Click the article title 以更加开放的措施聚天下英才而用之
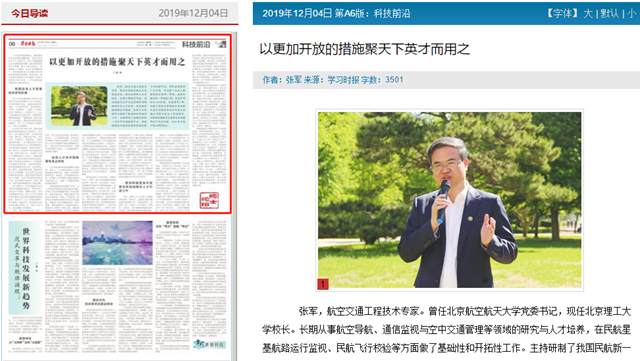 point(364,49)
